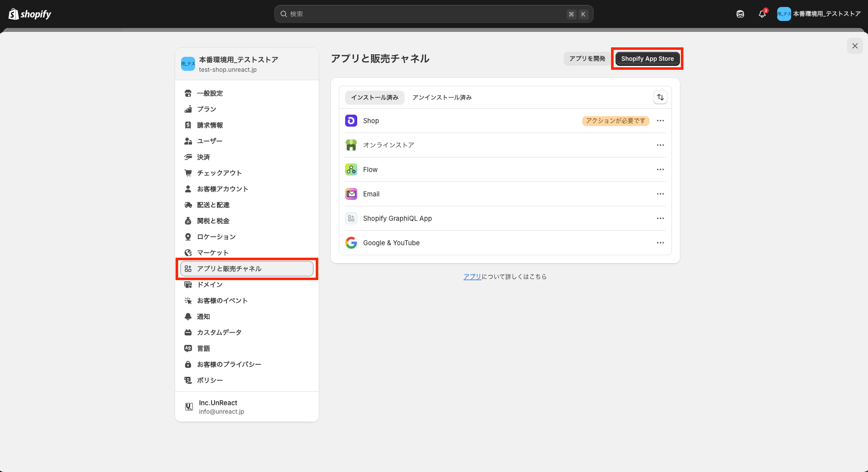The image size is (868, 472).
Task: Click the オンラインストア channel icon
Action: coord(351,145)
